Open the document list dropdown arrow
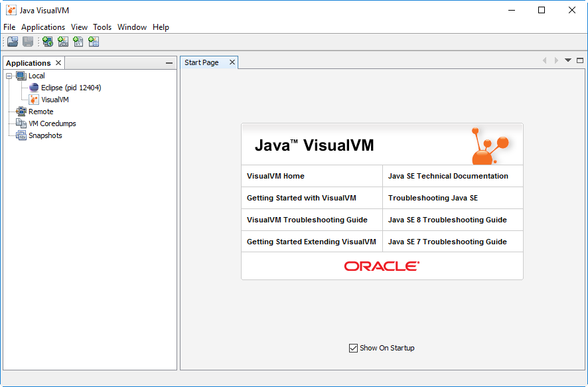588x387 pixels. click(568, 60)
